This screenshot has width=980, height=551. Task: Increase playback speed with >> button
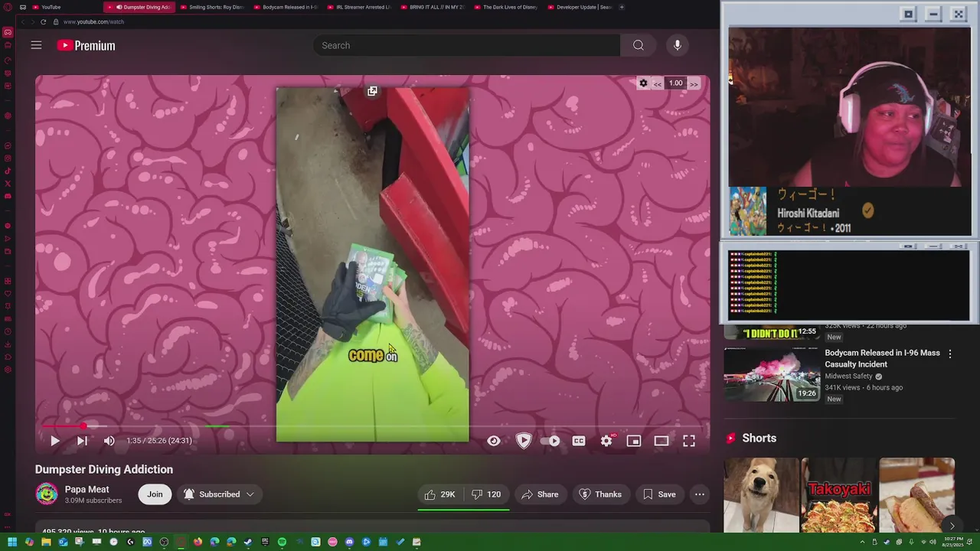694,83
